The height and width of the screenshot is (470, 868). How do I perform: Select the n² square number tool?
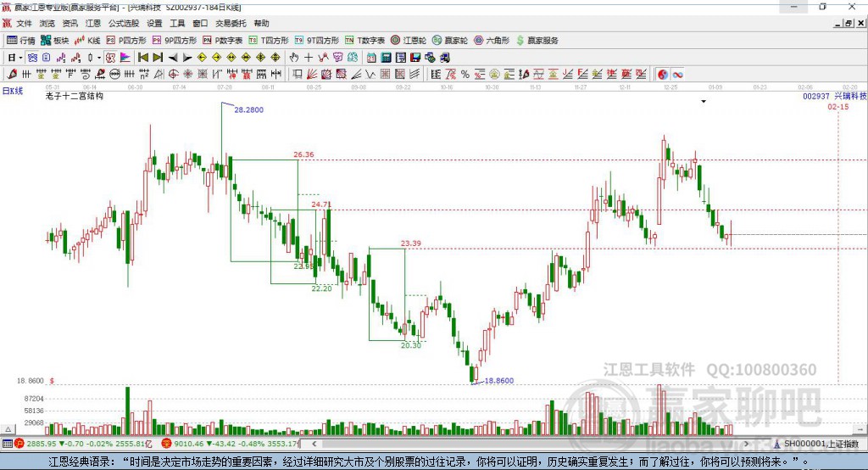tap(144, 74)
